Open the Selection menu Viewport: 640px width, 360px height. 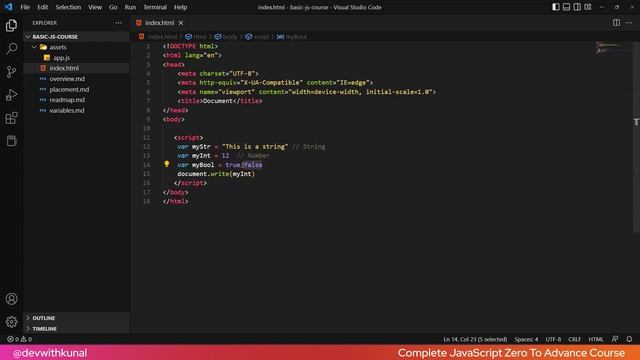coord(68,7)
